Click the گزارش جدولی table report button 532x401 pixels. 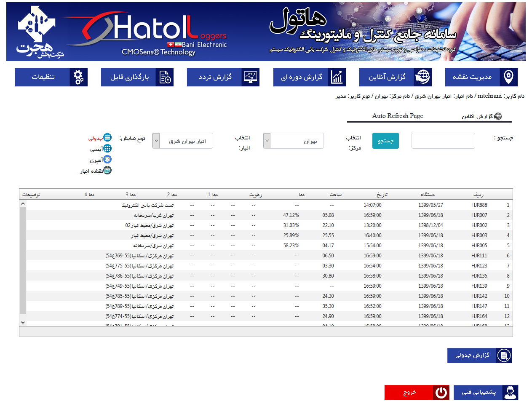click(479, 356)
